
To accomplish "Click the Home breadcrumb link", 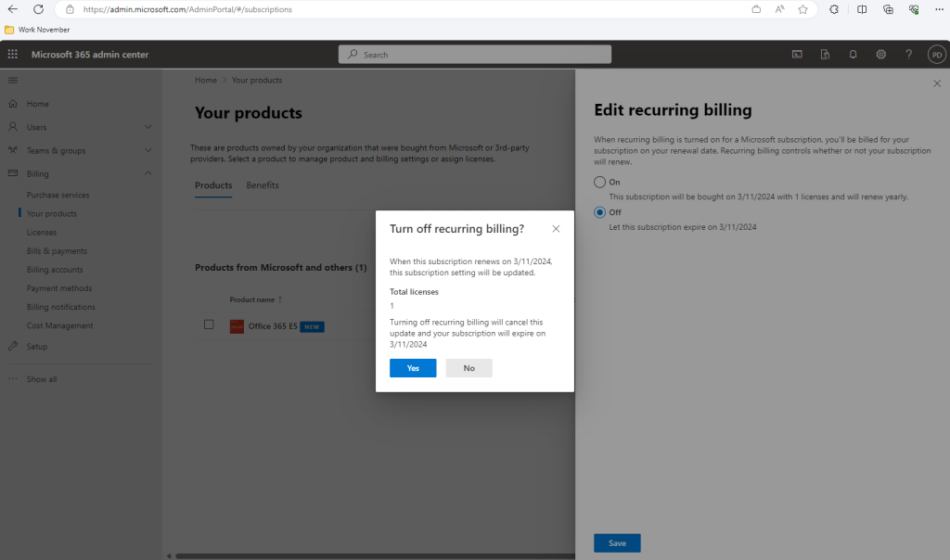I will 206,80.
